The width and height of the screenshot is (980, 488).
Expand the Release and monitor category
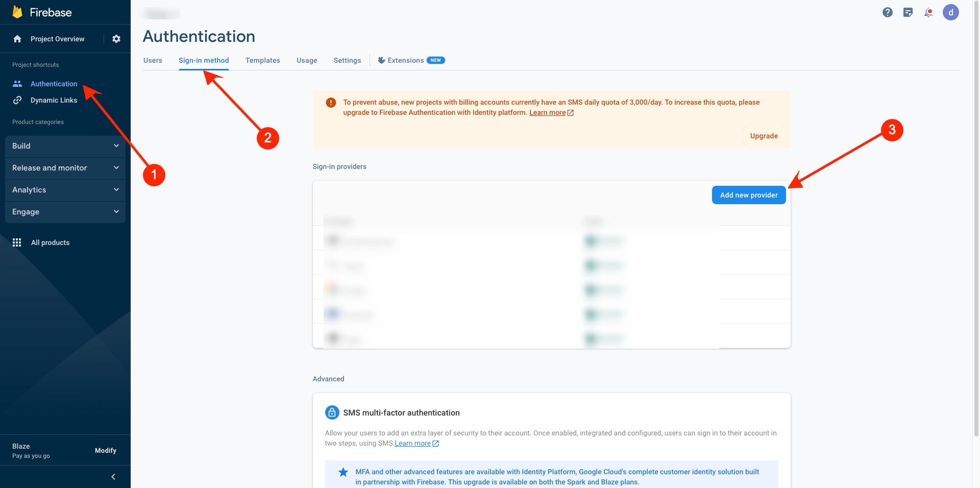click(65, 168)
